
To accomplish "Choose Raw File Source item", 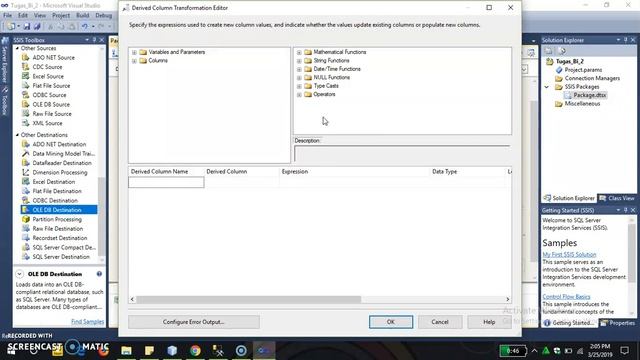I will point(52,114).
